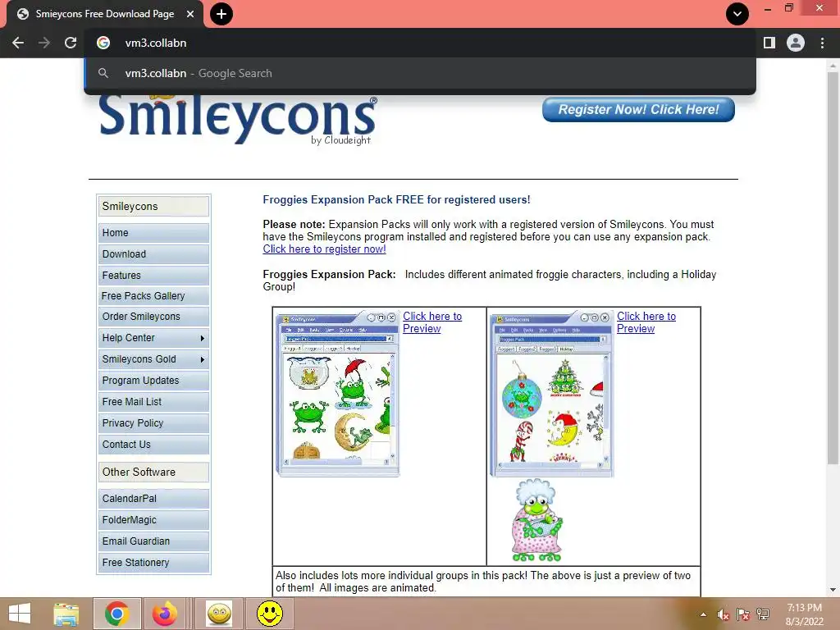Show hidden system tray icons

coord(703,614)
